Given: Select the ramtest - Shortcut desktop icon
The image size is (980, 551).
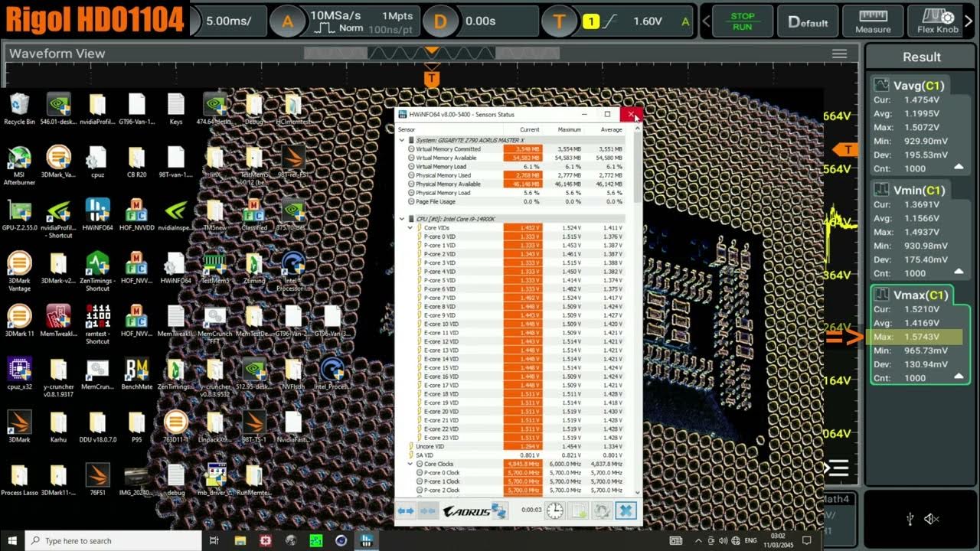Looking at the screenshot, I should (x=97, y=324).
